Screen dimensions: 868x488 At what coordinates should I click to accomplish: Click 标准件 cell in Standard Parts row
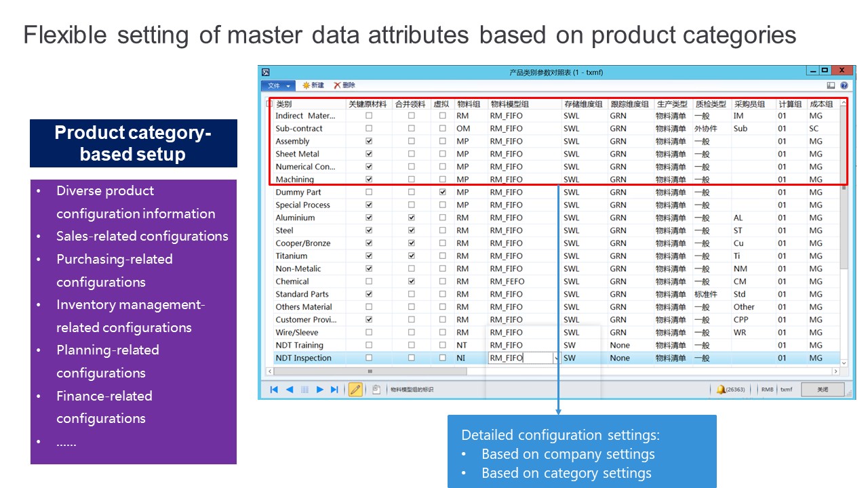pos(712,294)
